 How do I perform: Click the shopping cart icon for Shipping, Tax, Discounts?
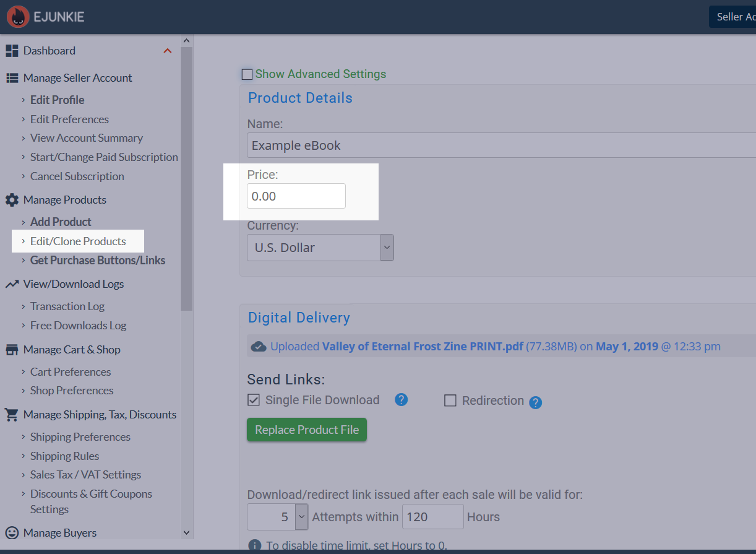tap(12, 415)
